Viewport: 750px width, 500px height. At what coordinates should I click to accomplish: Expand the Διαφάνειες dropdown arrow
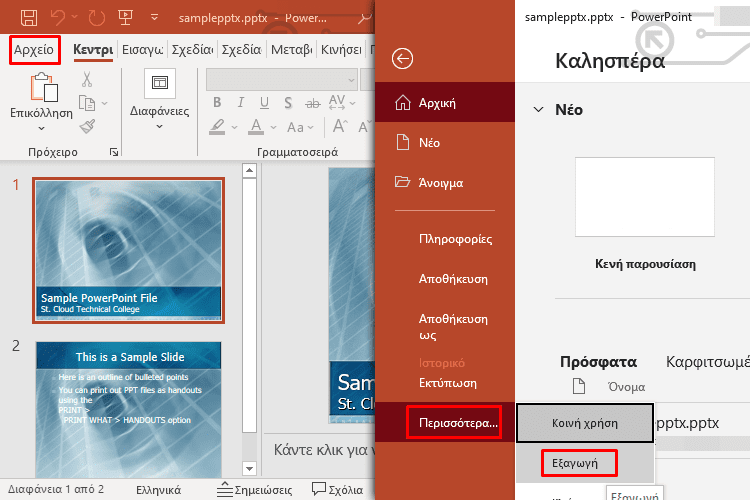[159, 127]
